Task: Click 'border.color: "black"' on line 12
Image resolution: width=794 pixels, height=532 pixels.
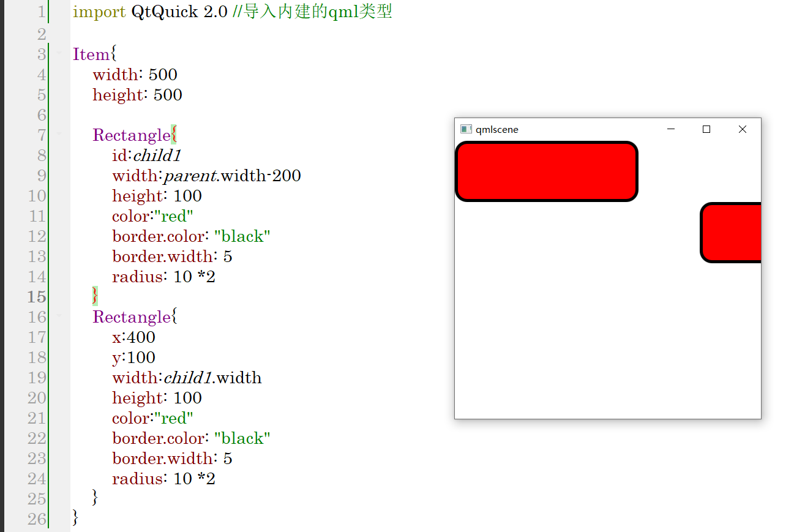Action: 191,236
